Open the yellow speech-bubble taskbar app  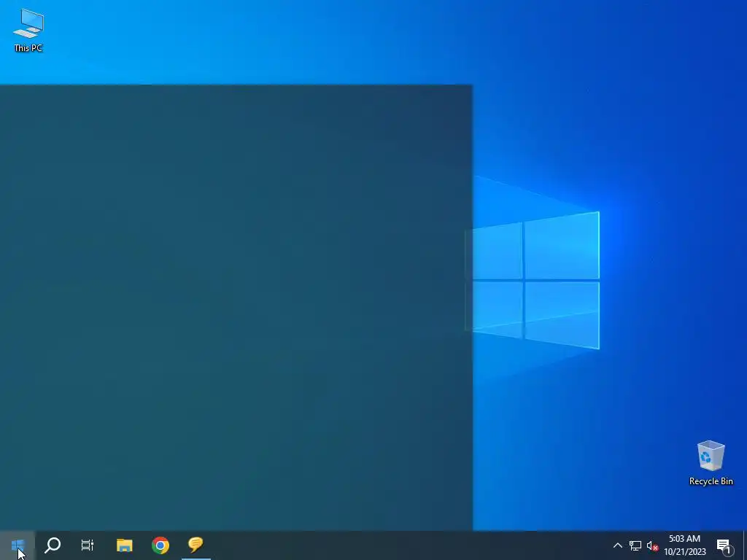coord(196,545)
